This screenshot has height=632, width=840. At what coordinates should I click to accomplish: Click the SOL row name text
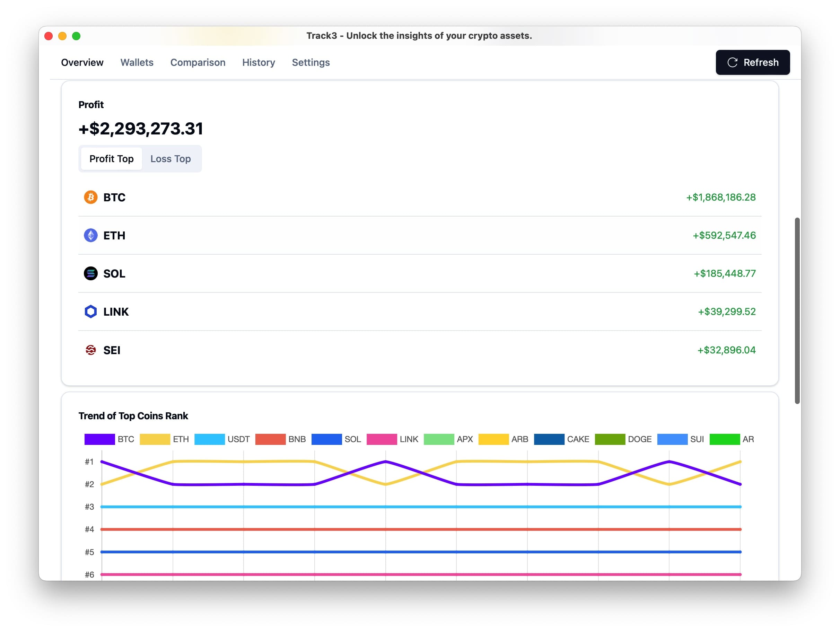pos(114,273)
